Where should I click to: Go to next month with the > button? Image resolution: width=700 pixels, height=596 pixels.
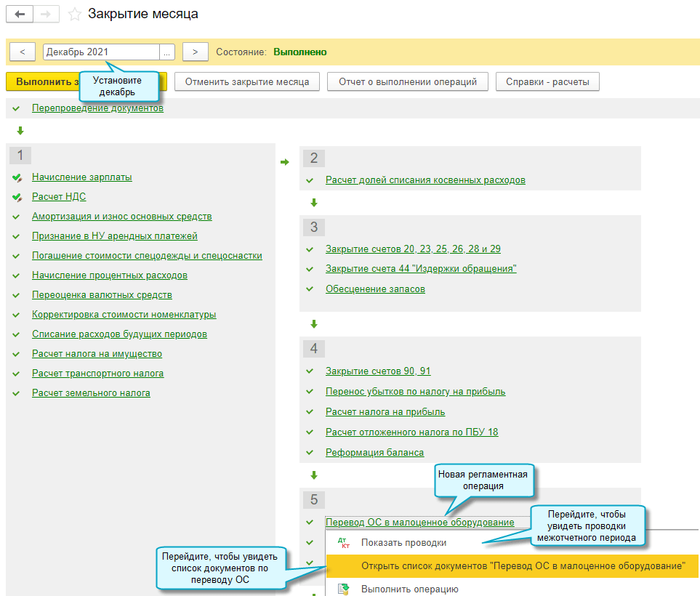(195, 52)
